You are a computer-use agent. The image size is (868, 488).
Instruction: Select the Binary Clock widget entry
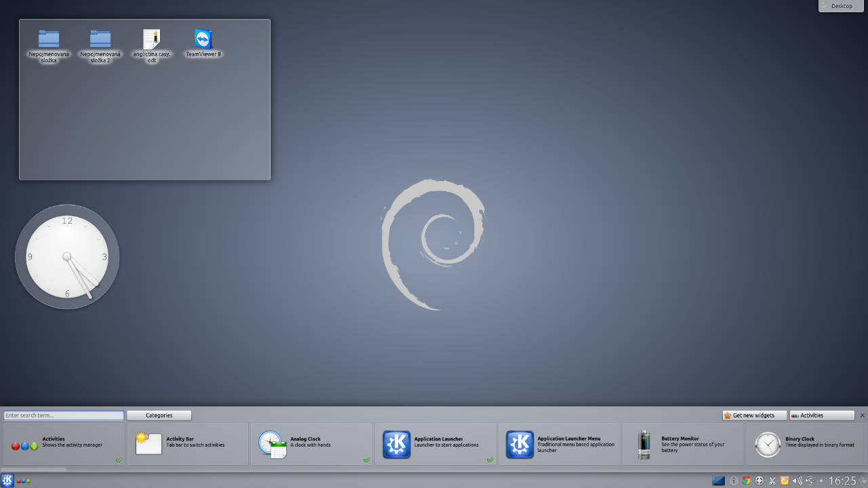(806, 445)
